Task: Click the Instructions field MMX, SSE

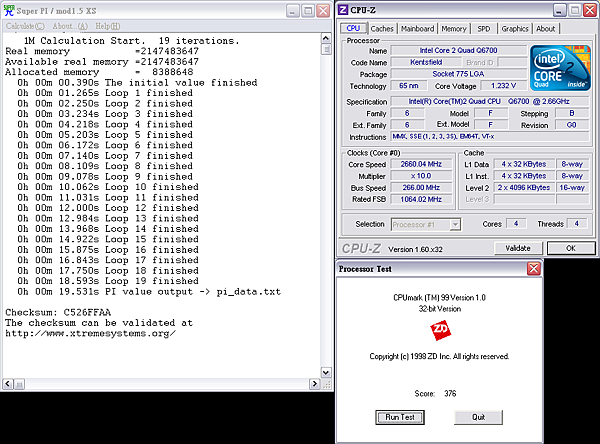Action: pos(489,137)
